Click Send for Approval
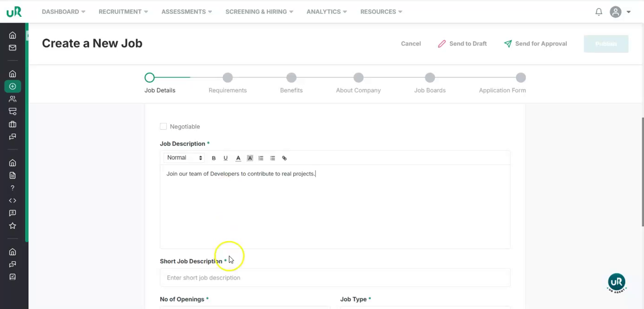Viewport: 644px width, 309px height. click(535, 44)
